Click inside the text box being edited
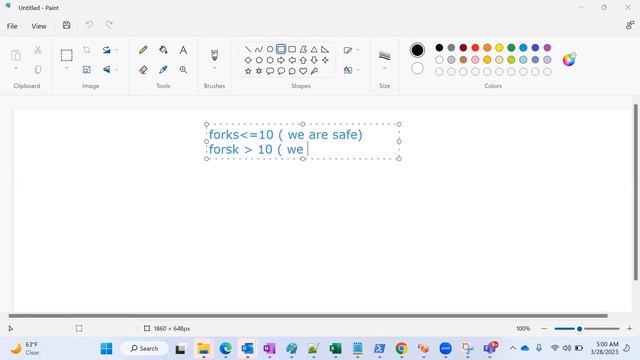Screen dimensions: 640x360 click(x=303, y=141)
